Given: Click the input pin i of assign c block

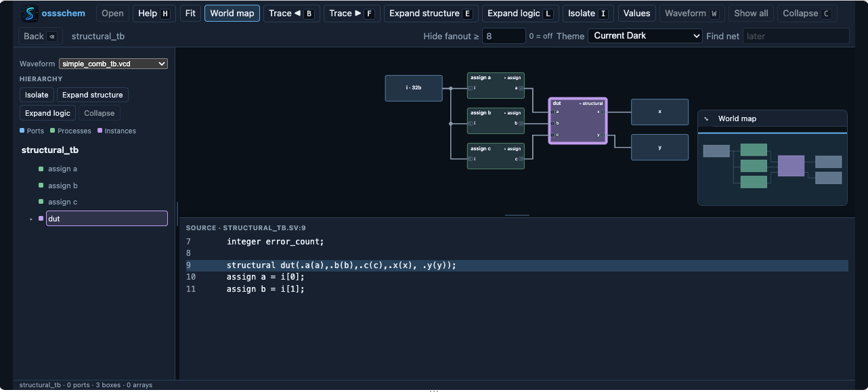Looking at the screenshot, I should click(471, 159).
